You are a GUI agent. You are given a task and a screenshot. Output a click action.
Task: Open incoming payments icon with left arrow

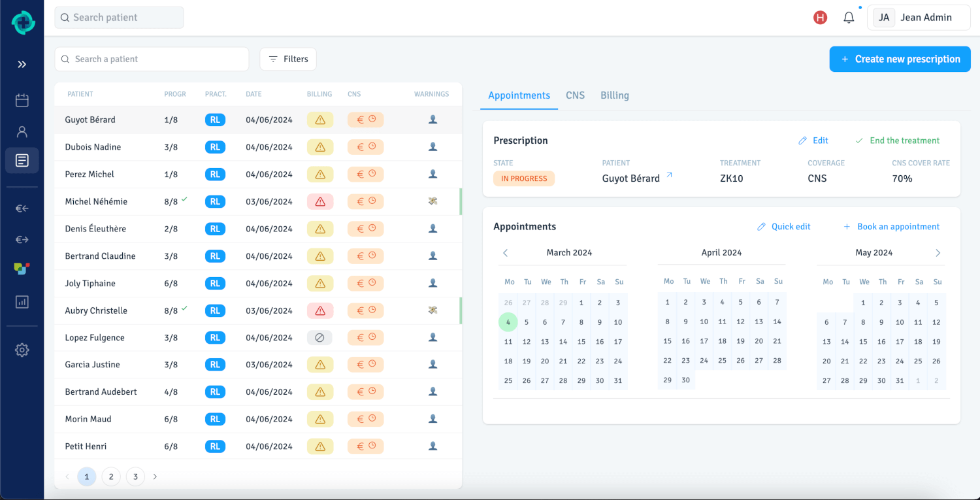(x=22, y=208)
